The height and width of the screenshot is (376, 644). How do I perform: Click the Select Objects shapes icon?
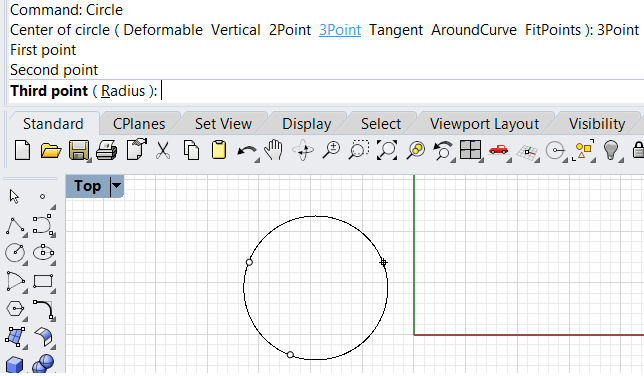pos(584,150)
